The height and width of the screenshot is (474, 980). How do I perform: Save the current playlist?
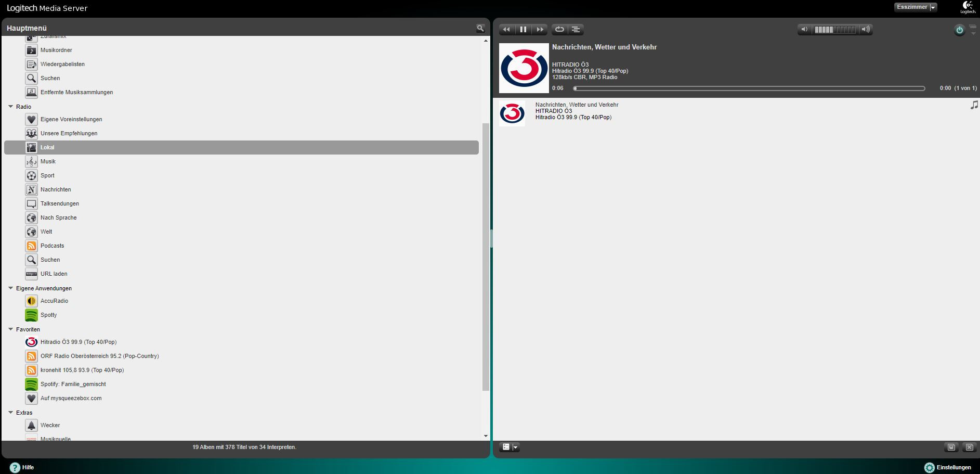point(951,447)
